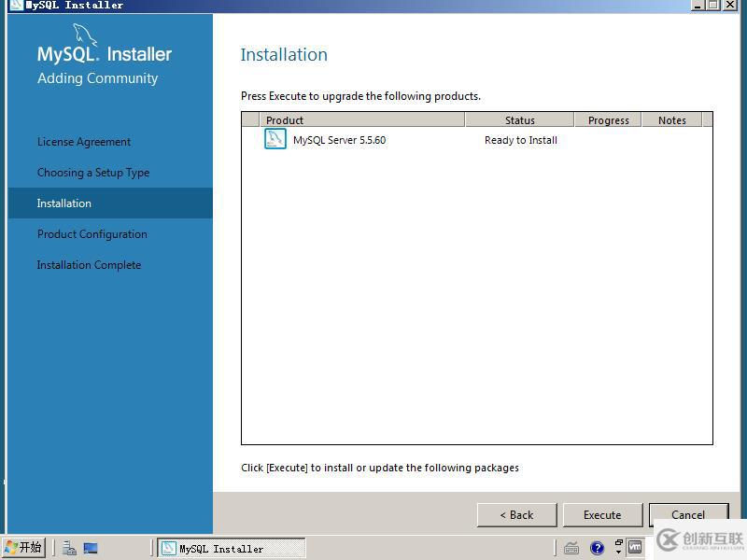Click the network computers taskbar icon

pos(69,548)
